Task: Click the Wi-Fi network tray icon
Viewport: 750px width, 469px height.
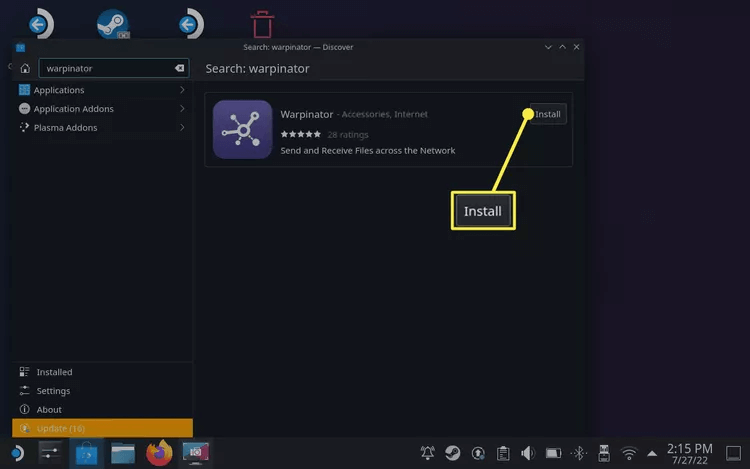Action: coord(628,453)
